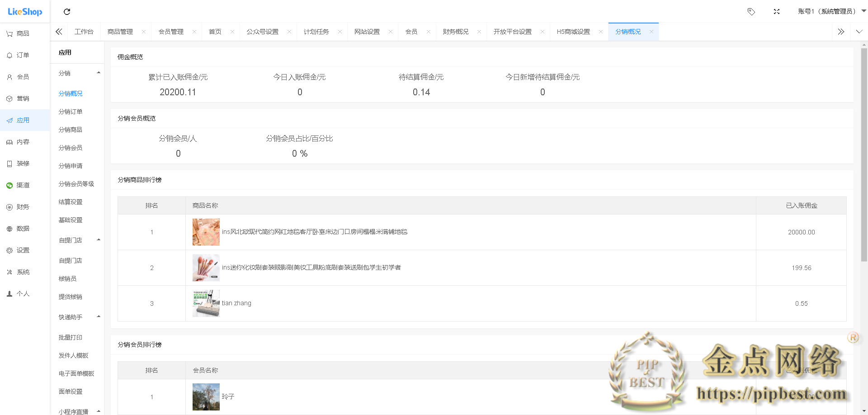The height and width of the screenshot is (415, 868).
Task: Open 数据 statistics from the sidebar
Action: click(x=20, y=228)
